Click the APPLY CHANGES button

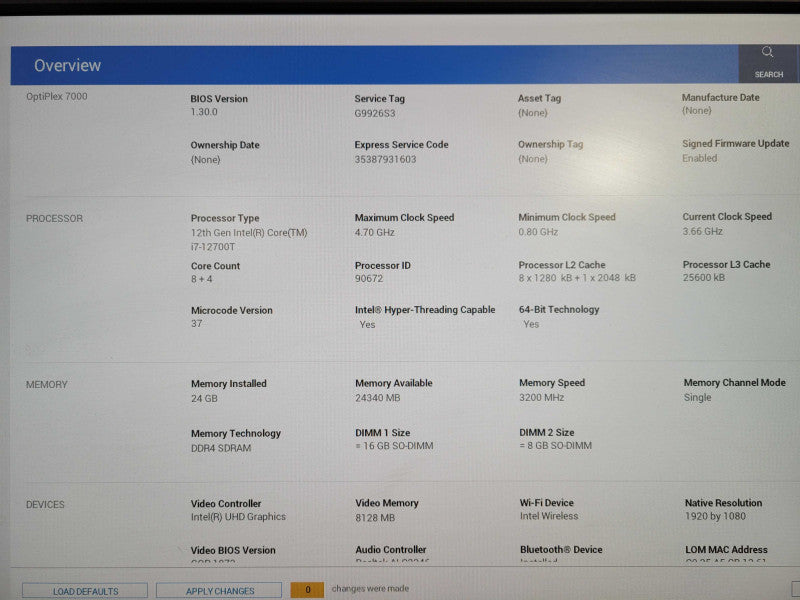click(x=219, y=591)
